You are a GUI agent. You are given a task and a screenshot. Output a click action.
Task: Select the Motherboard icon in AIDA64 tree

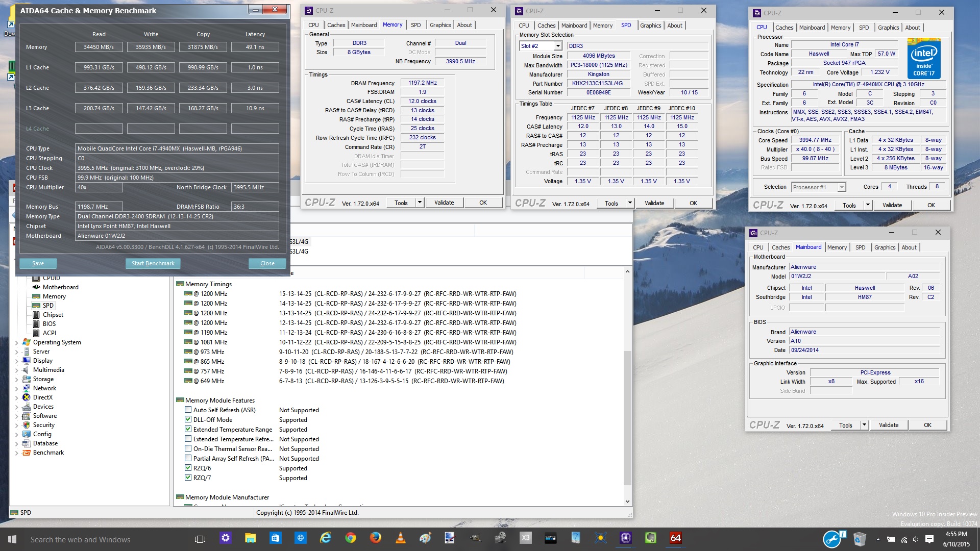coord(36,287)
